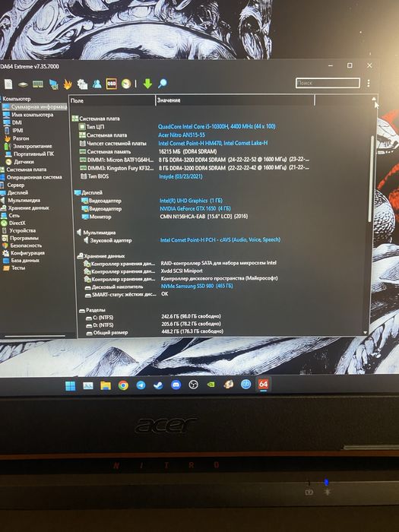
Task: Open Acer Nitro AN515-55 link
Action: pyautogui.click(x=182, y=135)
